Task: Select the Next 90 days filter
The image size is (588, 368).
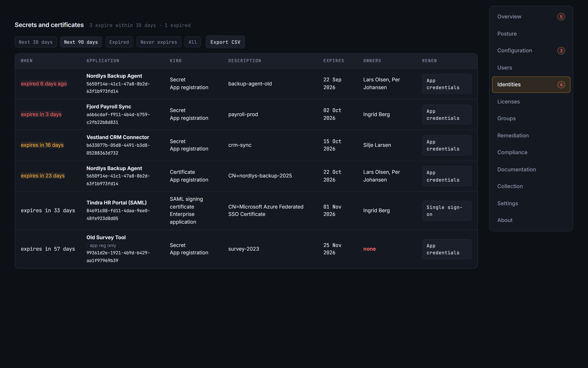Action: [81, 42]
